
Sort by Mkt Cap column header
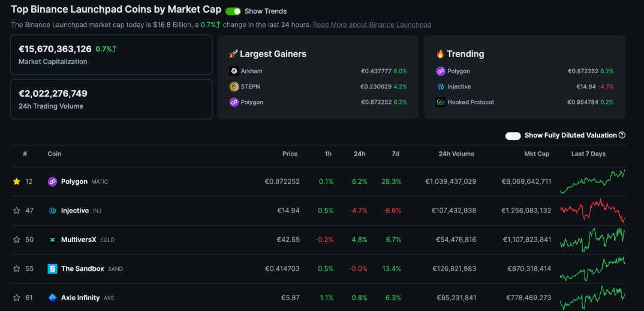point(537,154)
